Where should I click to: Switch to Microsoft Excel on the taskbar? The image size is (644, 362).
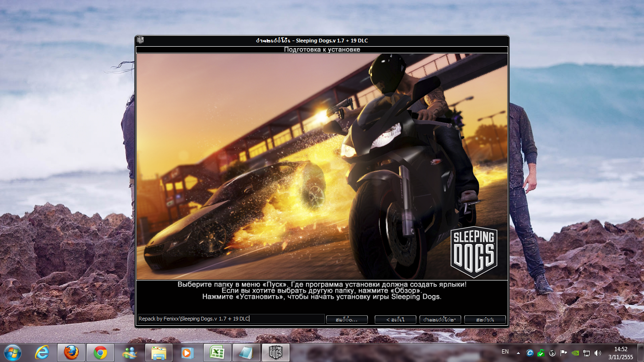coord(217,352)
